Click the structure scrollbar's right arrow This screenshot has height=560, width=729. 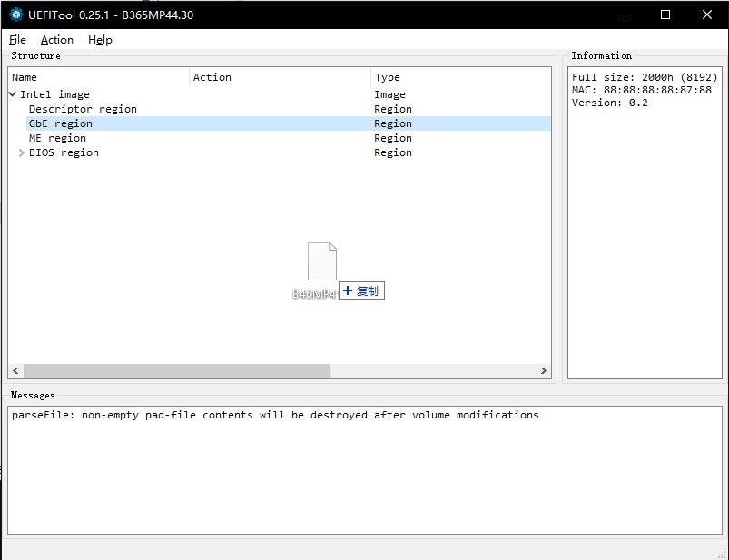[544, 370]
